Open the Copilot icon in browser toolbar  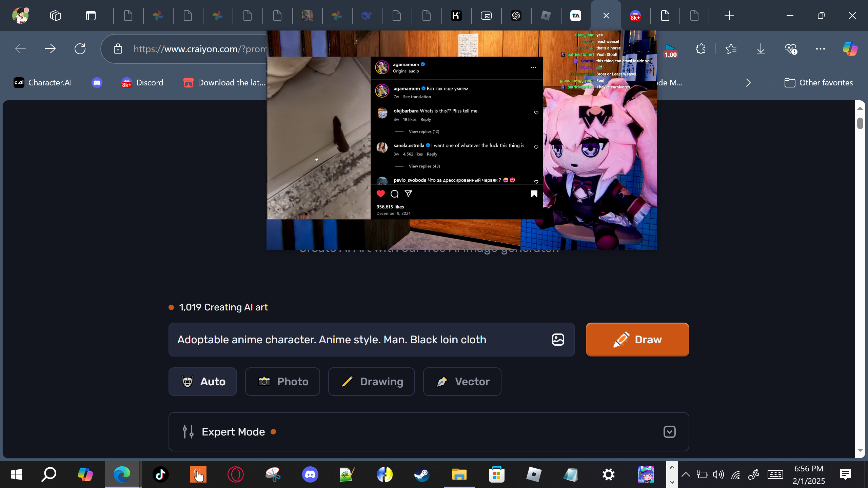click(850, 49)
